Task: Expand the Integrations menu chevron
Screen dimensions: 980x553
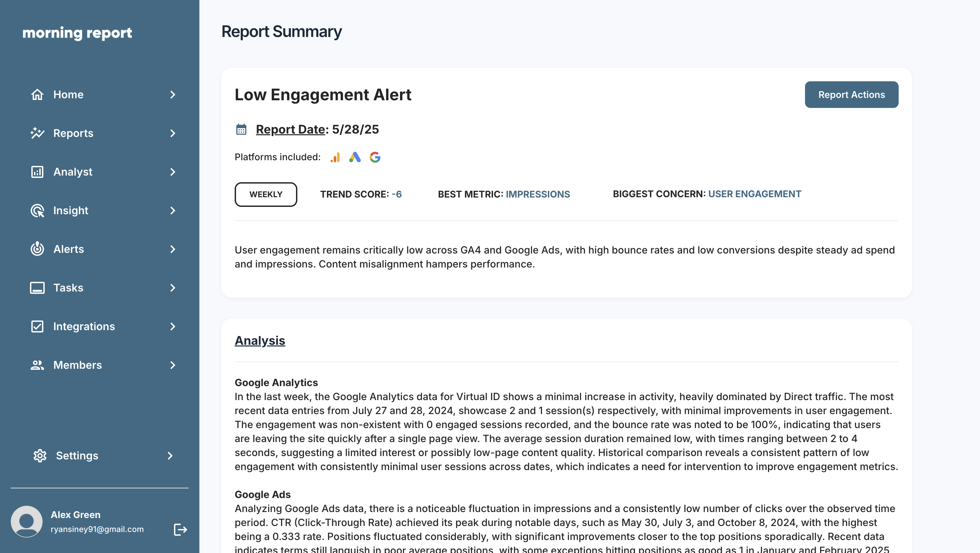Action: tap(173, 326)
